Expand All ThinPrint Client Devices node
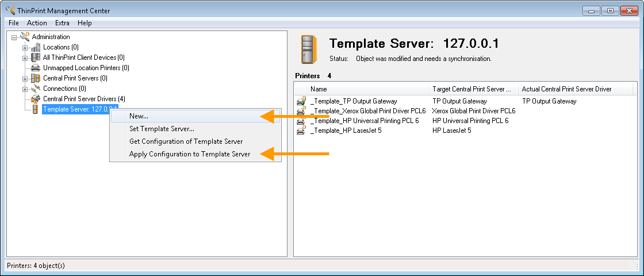Screen dimensions: 644x276 pyautogui.click(x=25, y=58)
